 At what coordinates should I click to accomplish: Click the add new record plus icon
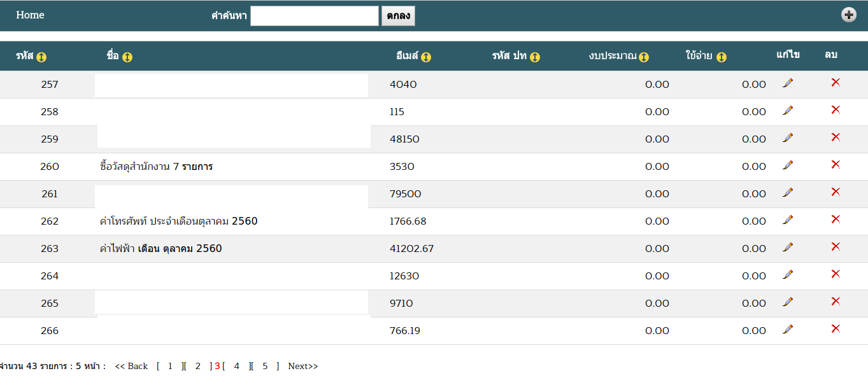848,15
